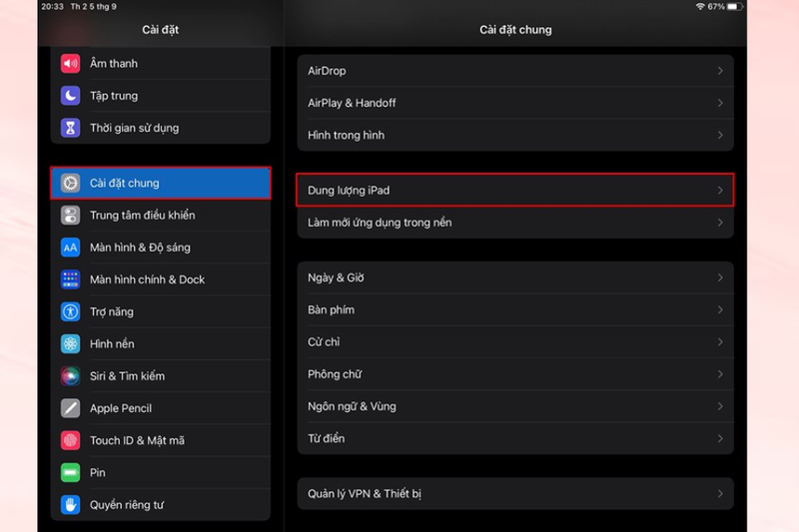Tap the Cài đặt sidebar title

(160, 30)
